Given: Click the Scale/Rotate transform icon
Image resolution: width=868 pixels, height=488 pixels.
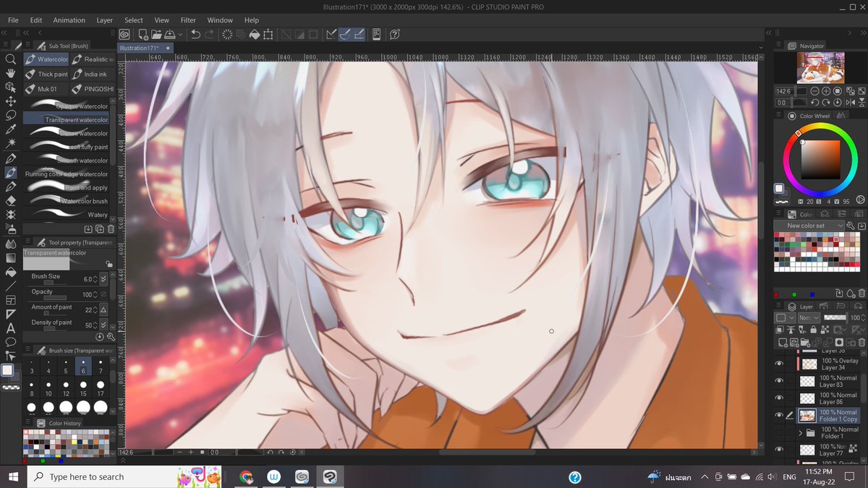Looking at the screenshot, I should 268,34.
